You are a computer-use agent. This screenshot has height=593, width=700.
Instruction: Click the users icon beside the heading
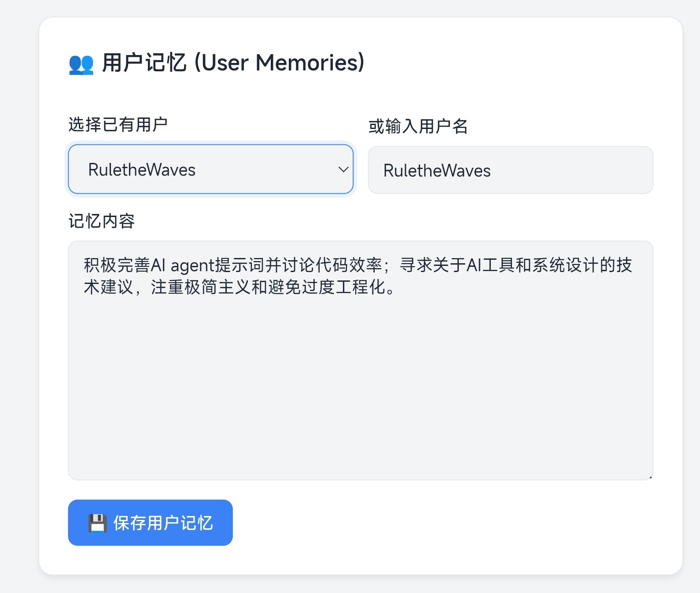coord(81,64)
